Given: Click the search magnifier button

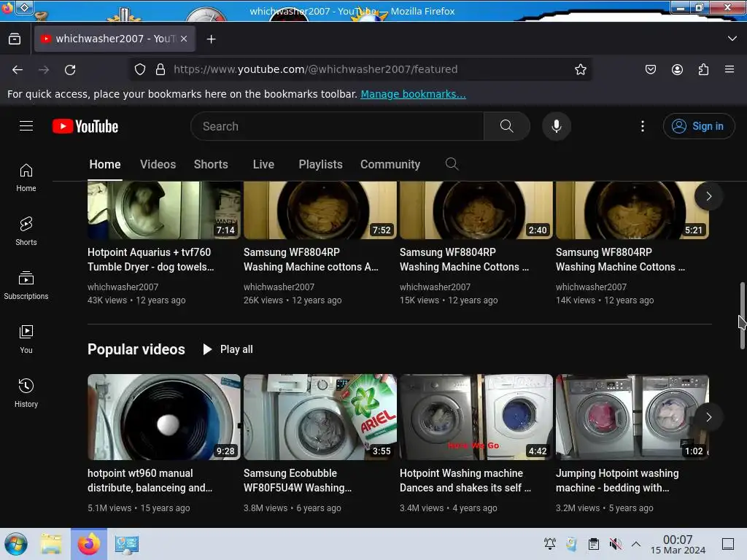Looking at the screenshot, I should 506,126.
